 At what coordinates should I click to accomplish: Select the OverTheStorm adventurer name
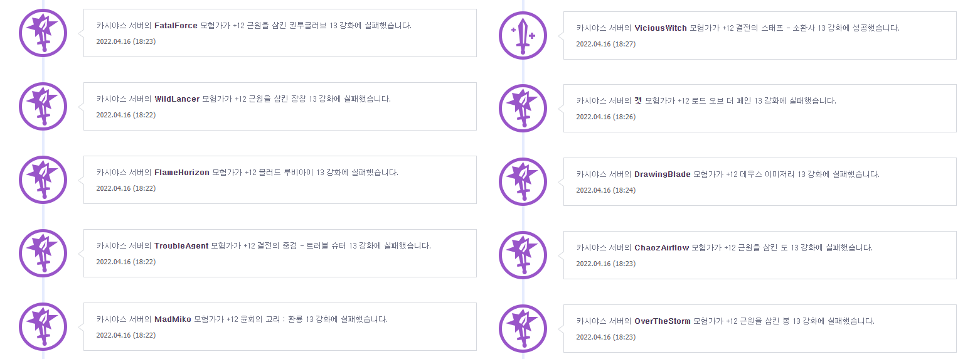click(663, 321)
